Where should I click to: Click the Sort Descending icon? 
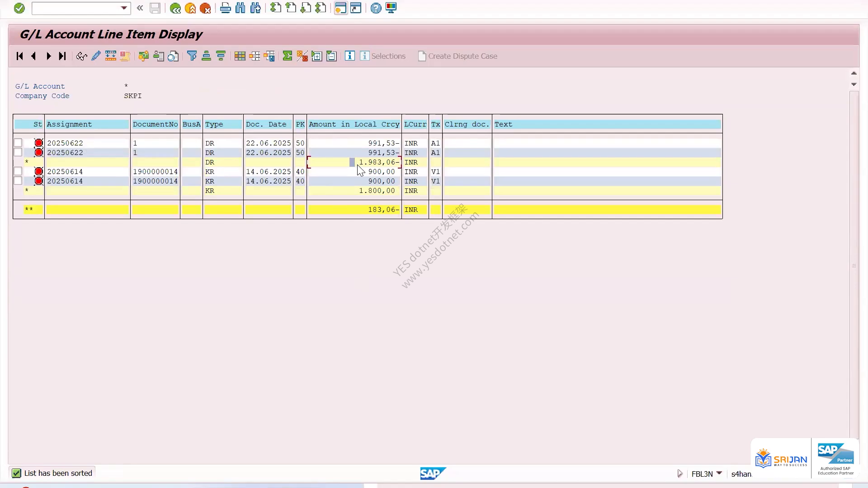tap(221, 56)
